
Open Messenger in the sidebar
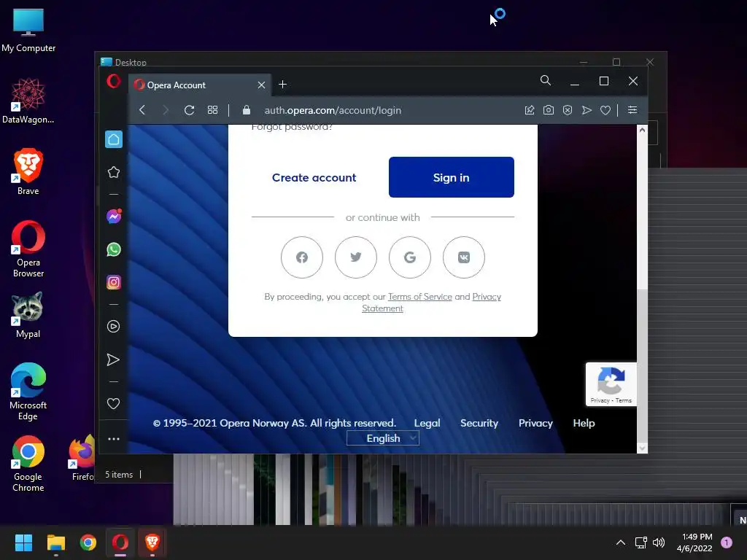click(114, 217)
